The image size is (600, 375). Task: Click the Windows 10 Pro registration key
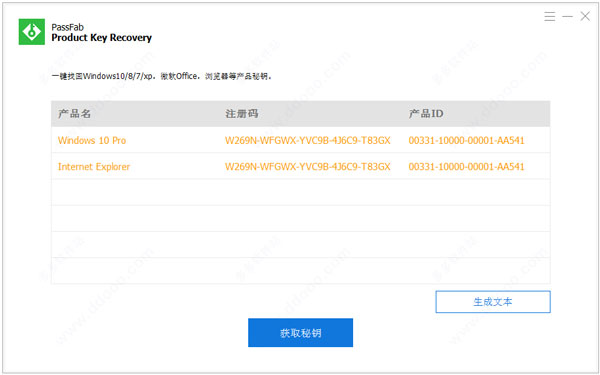[x=308, y=140]
